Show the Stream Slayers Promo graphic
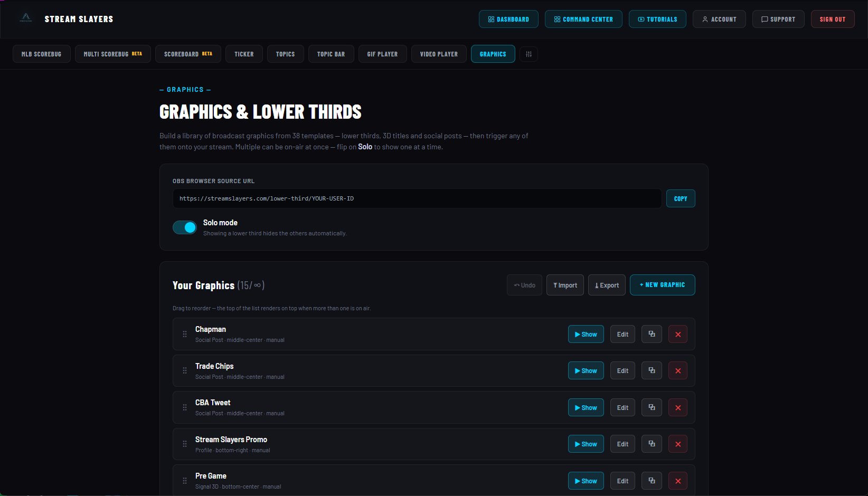The height and width of the screenshot is (496, 868). pos(586,444)
